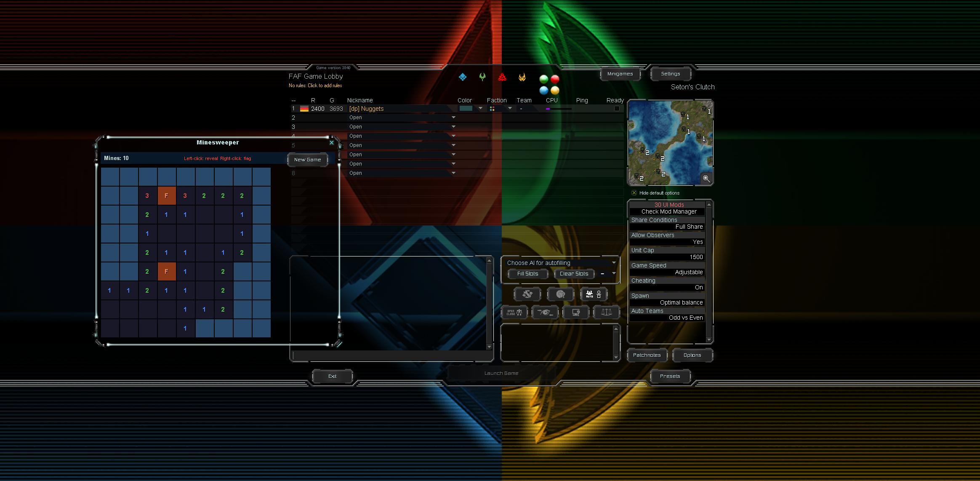The height and width of the screenshot is (481, 980).
Task: Click flag F cell between the two 3s
Action: point(166,196)
